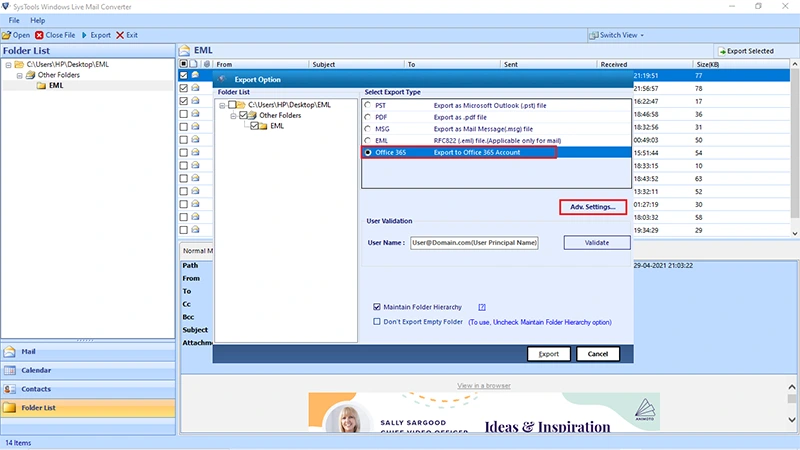The image size is (800, 450).
Task: Click the Open toolbar icon
Action: [7, 35]
